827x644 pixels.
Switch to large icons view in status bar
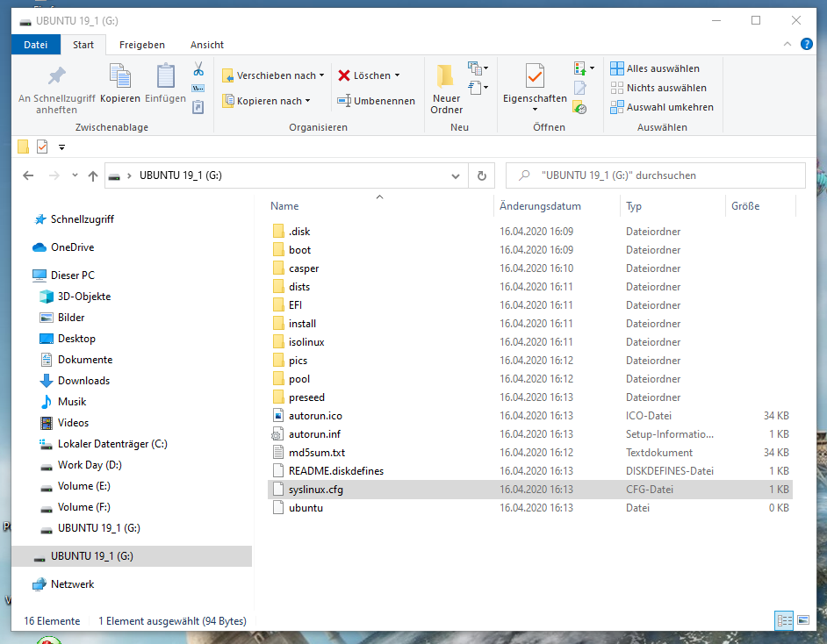803,620
